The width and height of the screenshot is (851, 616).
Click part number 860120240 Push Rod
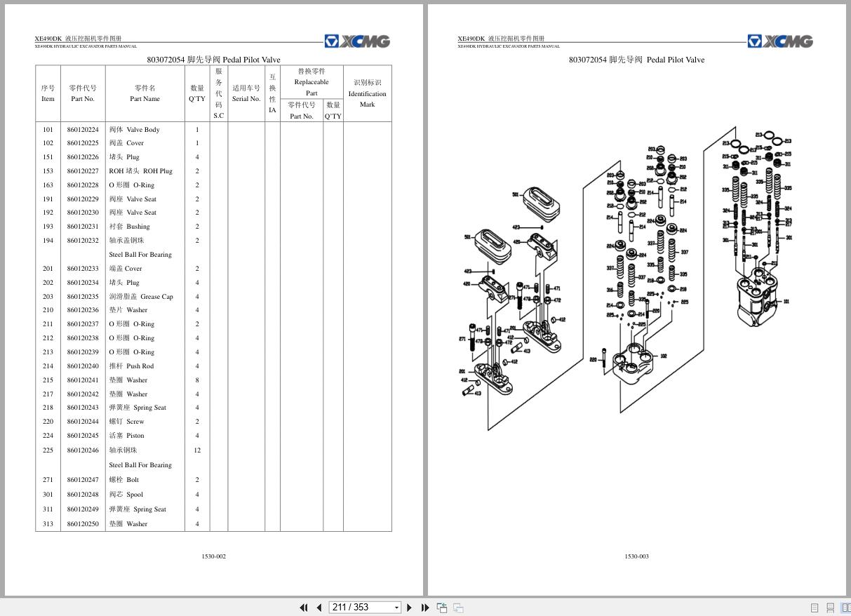[x=83, y=366]
